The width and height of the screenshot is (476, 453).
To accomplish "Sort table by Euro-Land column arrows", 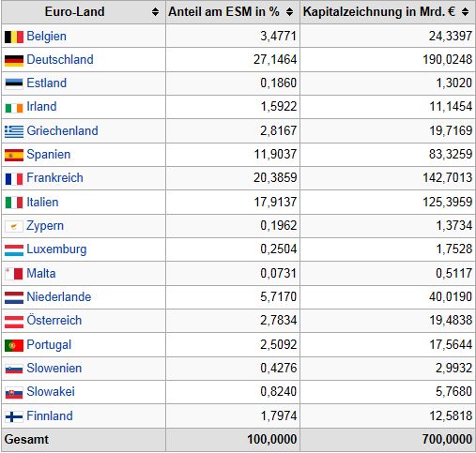I will coord(155,12).
